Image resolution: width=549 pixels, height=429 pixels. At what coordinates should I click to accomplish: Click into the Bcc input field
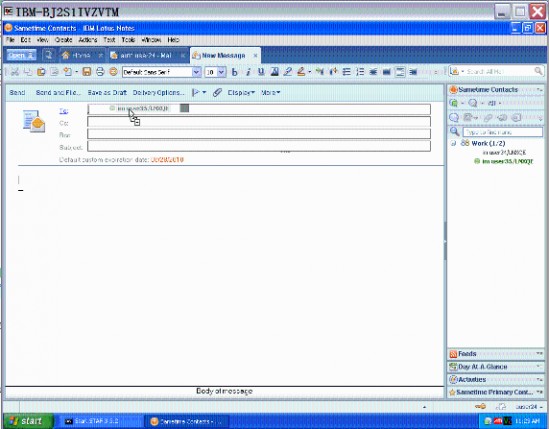coord(259,134)
